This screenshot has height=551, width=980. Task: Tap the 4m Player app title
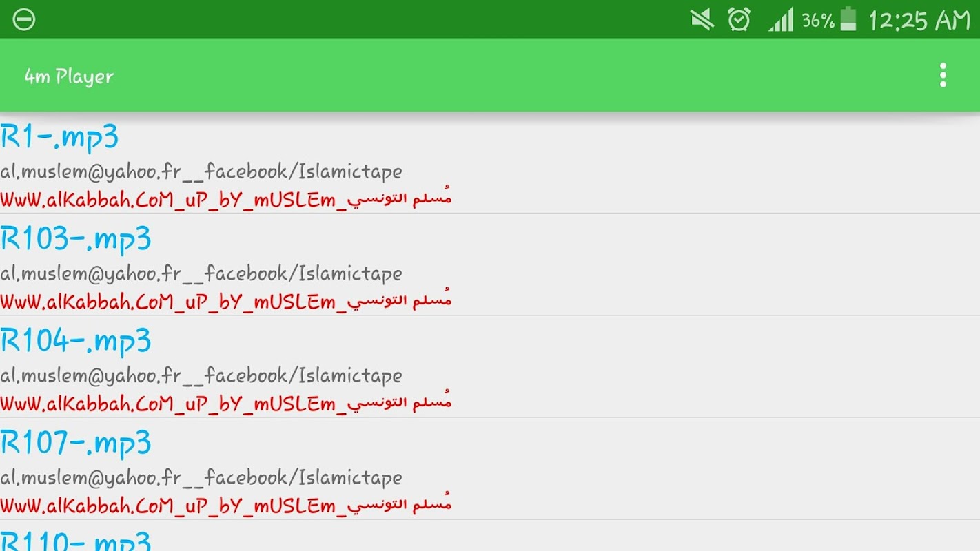69,76
